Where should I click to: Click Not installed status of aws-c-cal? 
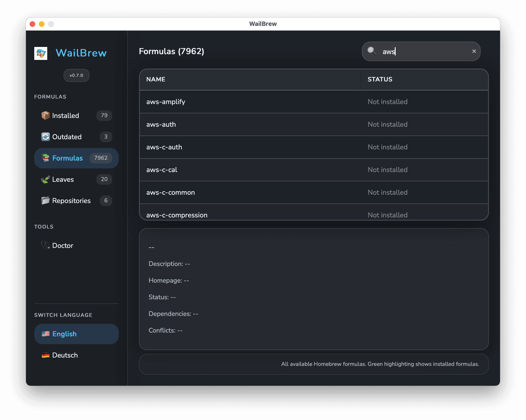point(387,170)
